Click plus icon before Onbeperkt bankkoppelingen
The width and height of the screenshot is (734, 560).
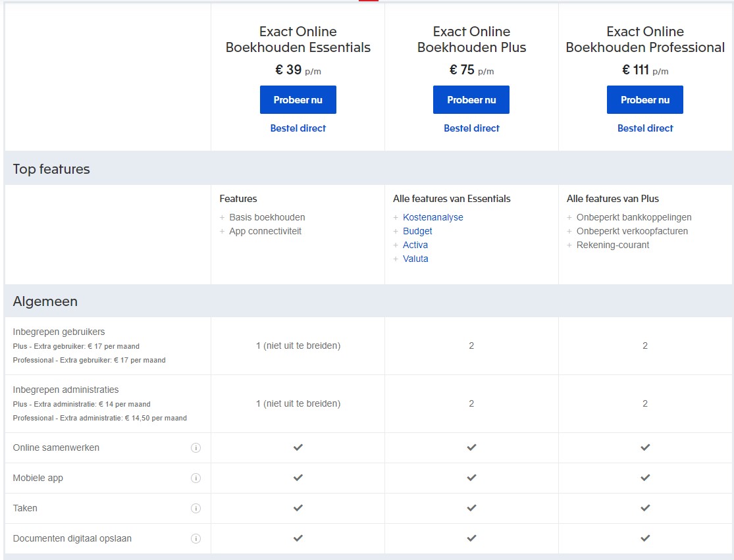click(569, 218)
